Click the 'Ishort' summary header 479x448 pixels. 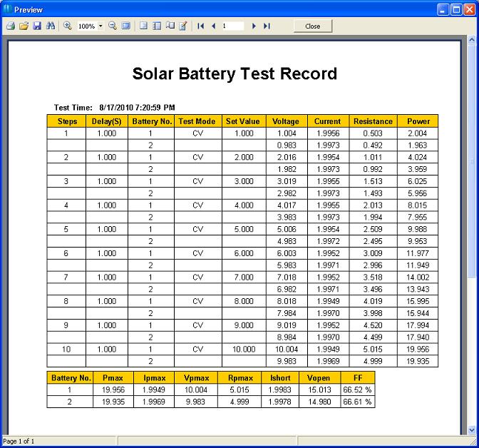pos(280,377)
